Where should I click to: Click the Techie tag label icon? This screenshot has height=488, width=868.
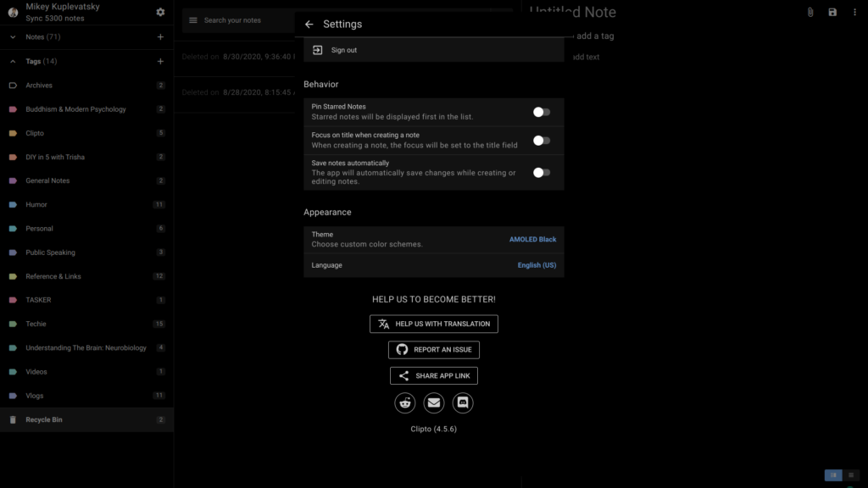13,324
